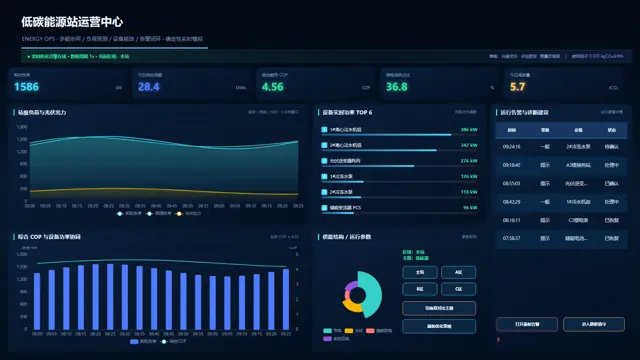Toggle the yellow legend item below donut chart
Viewport: 640px width, 360px height.
click(x=349, y=331)
